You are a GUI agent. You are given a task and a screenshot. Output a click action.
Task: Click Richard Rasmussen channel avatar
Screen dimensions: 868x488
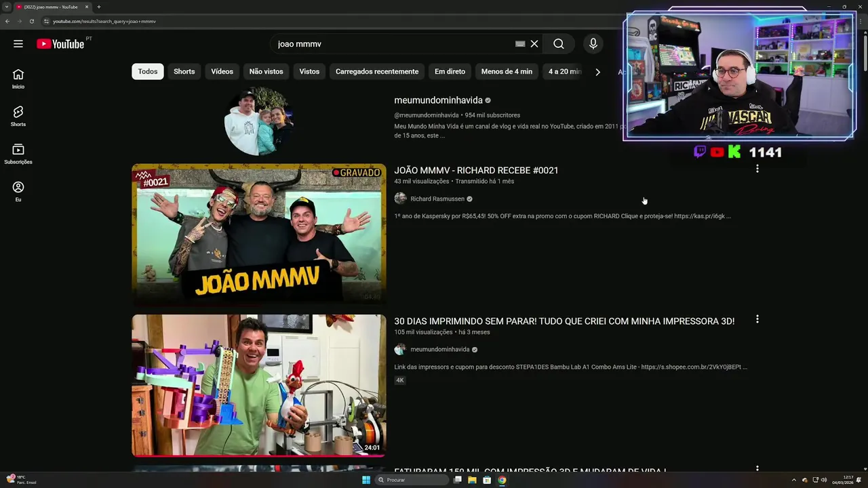(401, 199)
